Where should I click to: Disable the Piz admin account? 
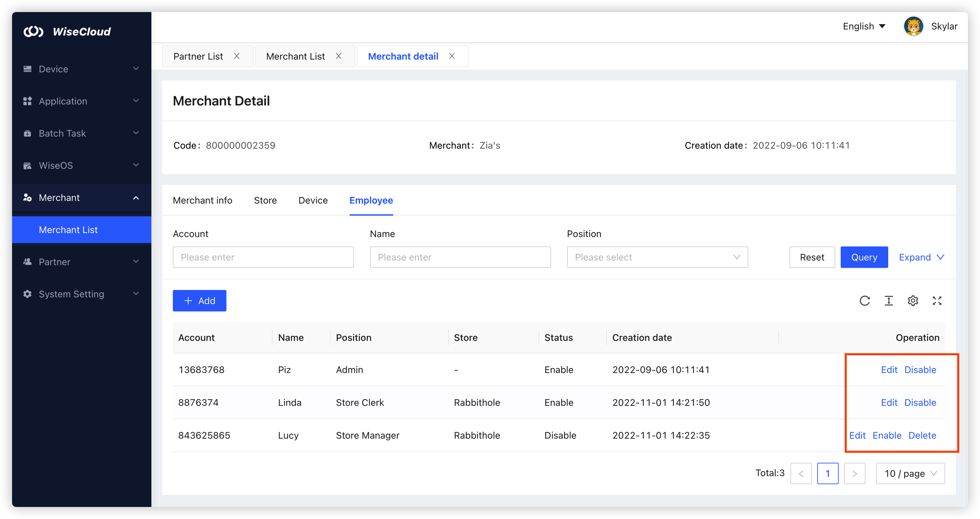920,370
